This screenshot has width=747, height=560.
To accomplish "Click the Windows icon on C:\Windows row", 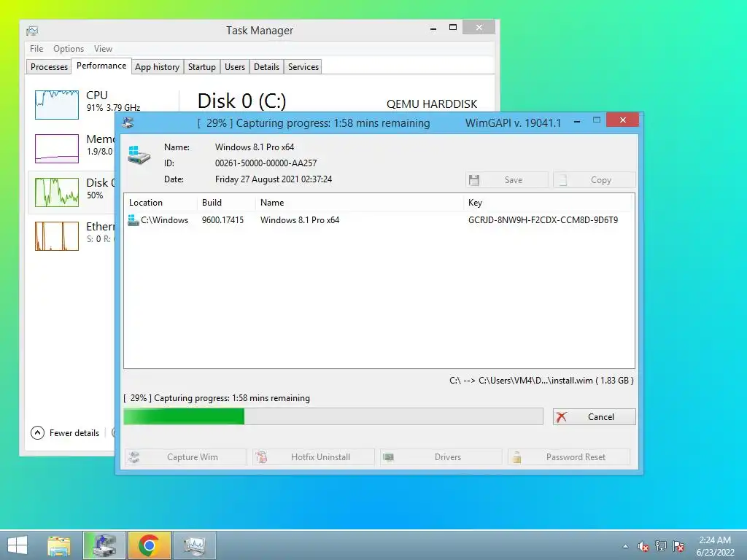I will tap(133, 220).
